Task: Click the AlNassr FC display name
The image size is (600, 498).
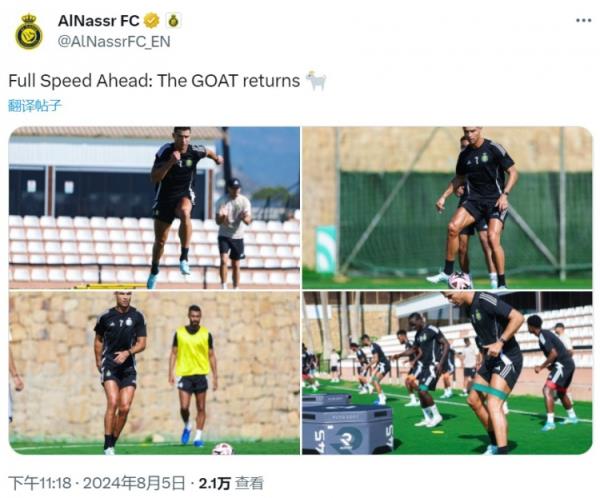Action: (x=98, y=21)
